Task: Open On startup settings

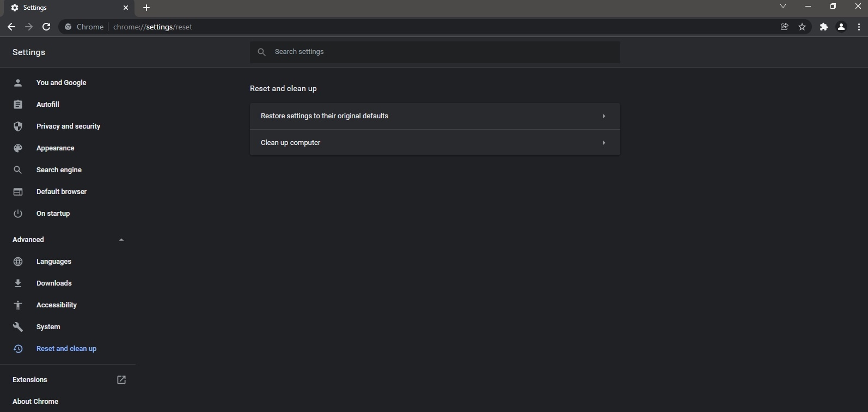Action: pyautogui.click(x=53, y=214)
